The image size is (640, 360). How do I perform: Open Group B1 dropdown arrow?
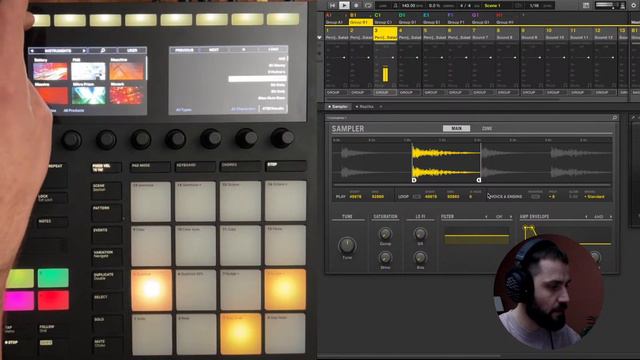[370, 15]
